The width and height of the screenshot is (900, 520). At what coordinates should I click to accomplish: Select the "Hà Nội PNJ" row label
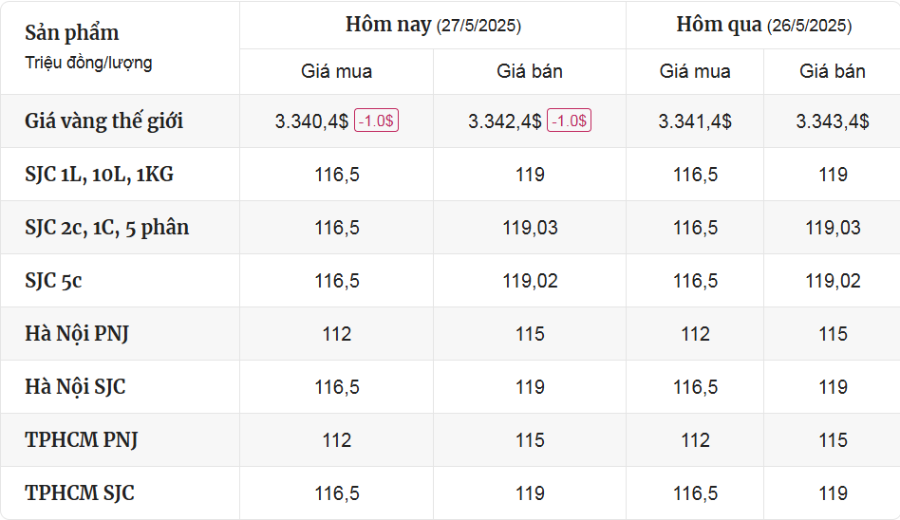click(77, 334)
